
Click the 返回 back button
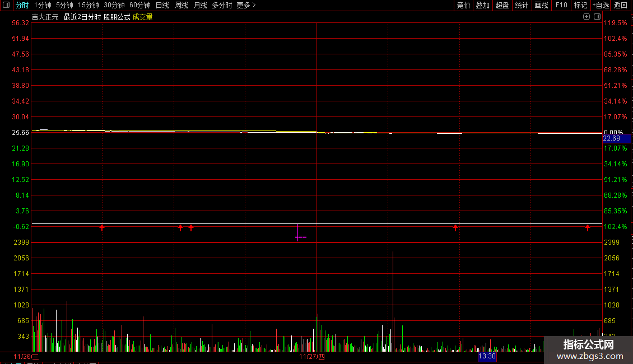621,5
